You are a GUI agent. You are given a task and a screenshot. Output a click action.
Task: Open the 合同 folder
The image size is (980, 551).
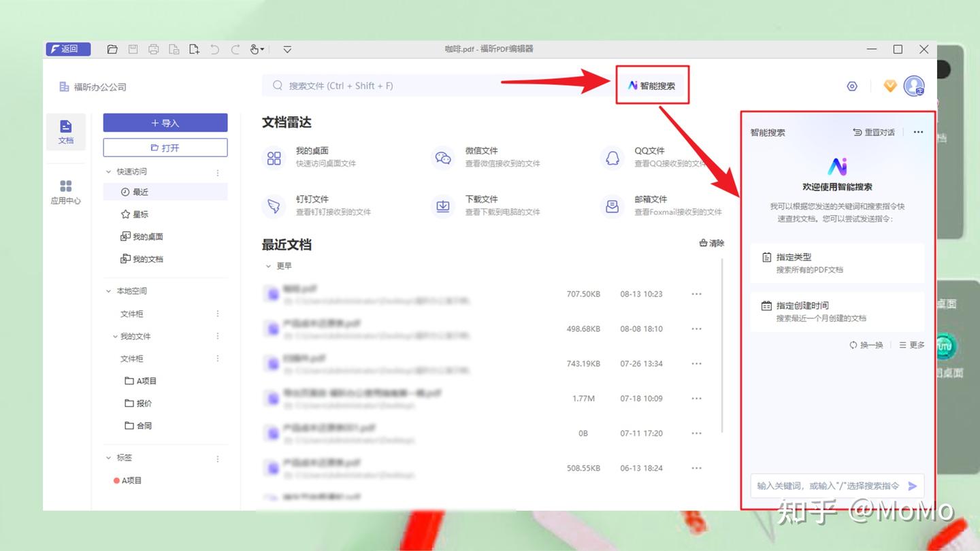pyautogui.click(x=138, y=426)
